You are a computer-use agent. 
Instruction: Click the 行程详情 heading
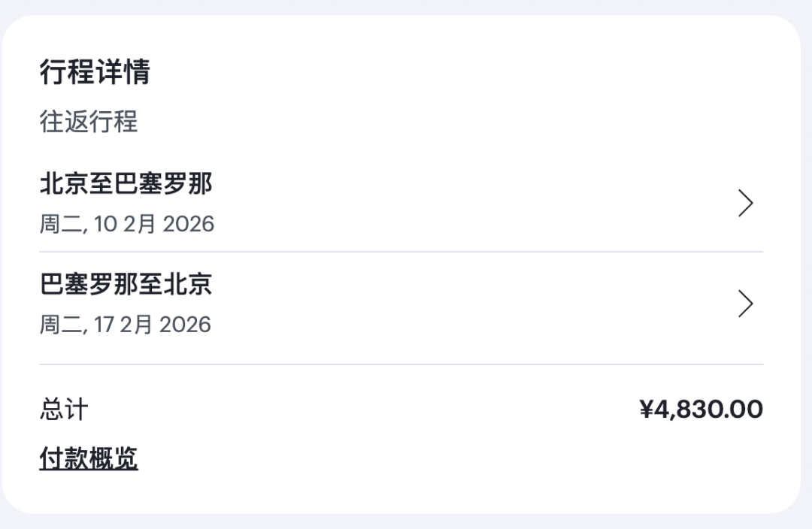coord(95,71)
